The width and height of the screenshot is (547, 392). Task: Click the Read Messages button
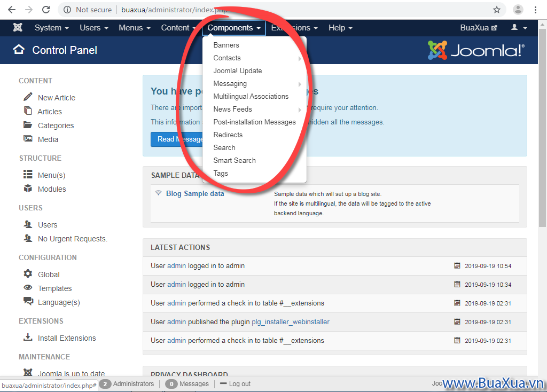click(x=177, y=139)
